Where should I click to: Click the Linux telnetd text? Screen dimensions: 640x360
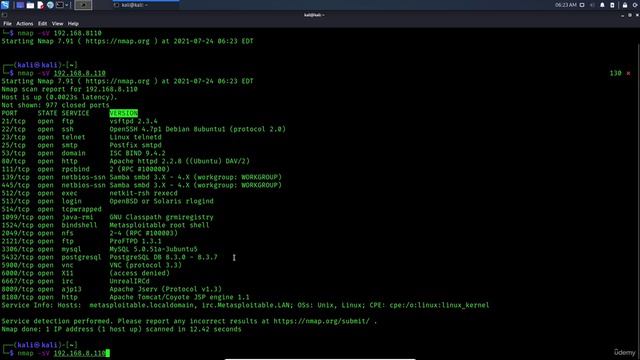[135, 137]
